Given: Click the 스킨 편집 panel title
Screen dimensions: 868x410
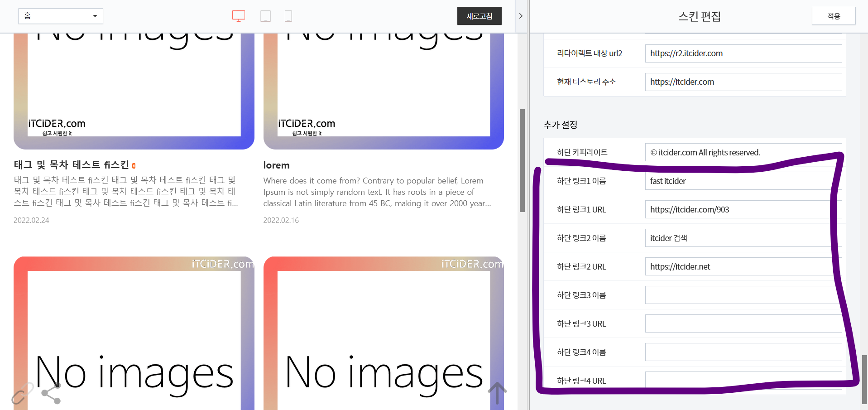Looking at the screenshot, I should [x=699, y=16].
